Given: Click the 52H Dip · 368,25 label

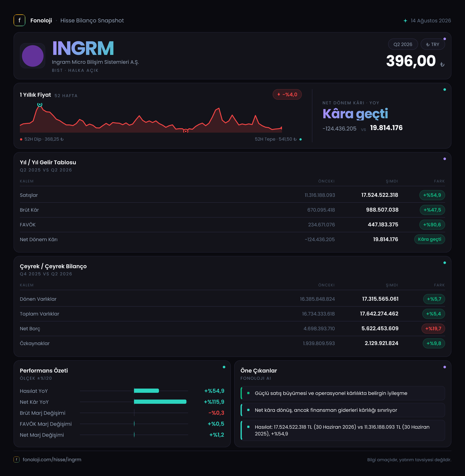Looking at the screenshot, I should pyautogui.click(x=44, y=139).
